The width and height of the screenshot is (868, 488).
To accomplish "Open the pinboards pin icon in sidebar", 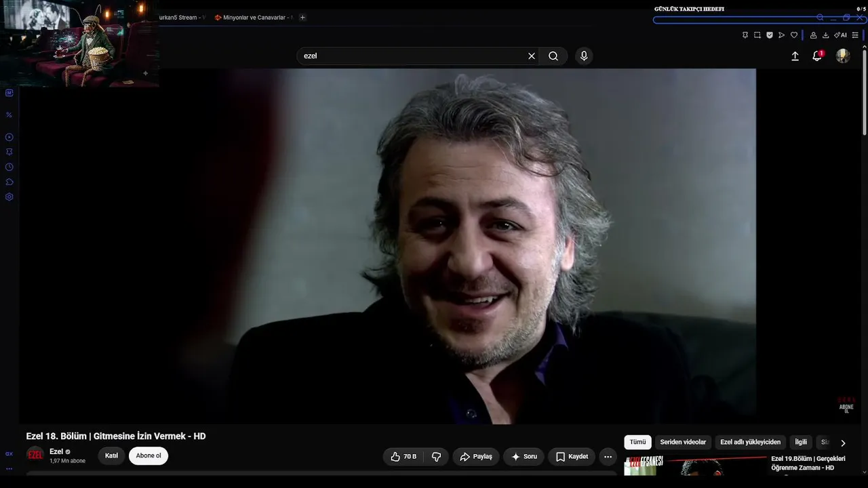I will click(9, 152).
